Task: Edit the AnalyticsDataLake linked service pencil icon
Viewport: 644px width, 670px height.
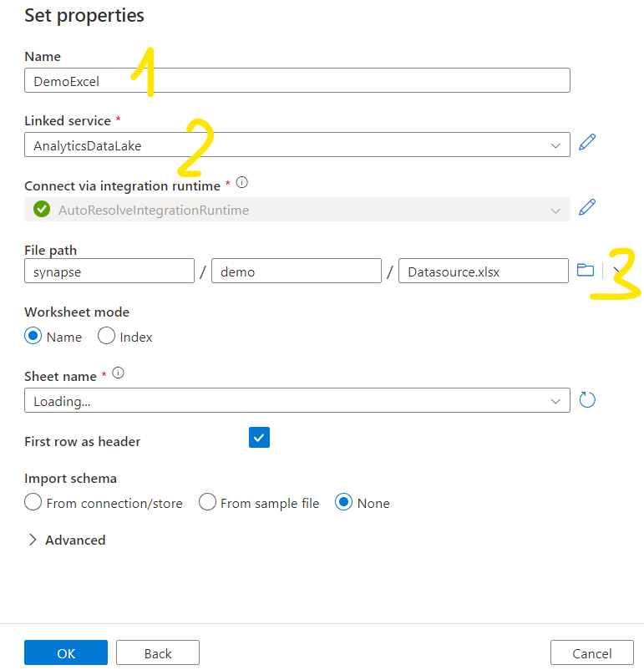Action: (x=587, y=143)
